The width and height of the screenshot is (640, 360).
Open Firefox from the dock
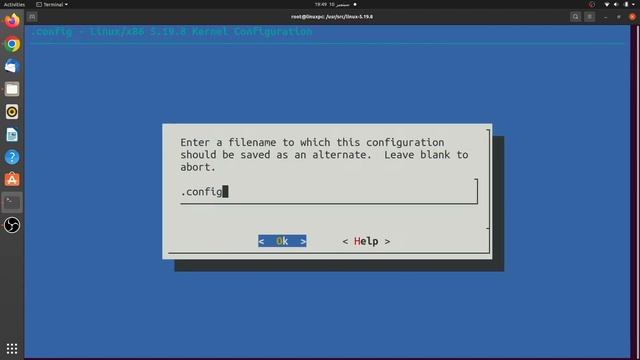coord(12,20)
